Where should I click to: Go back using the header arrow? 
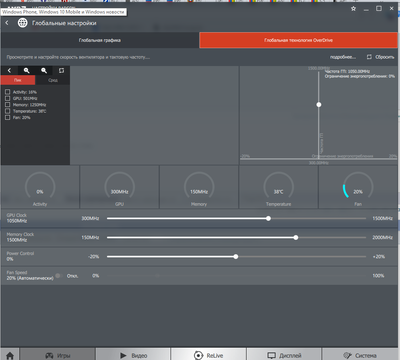point(7,23)
